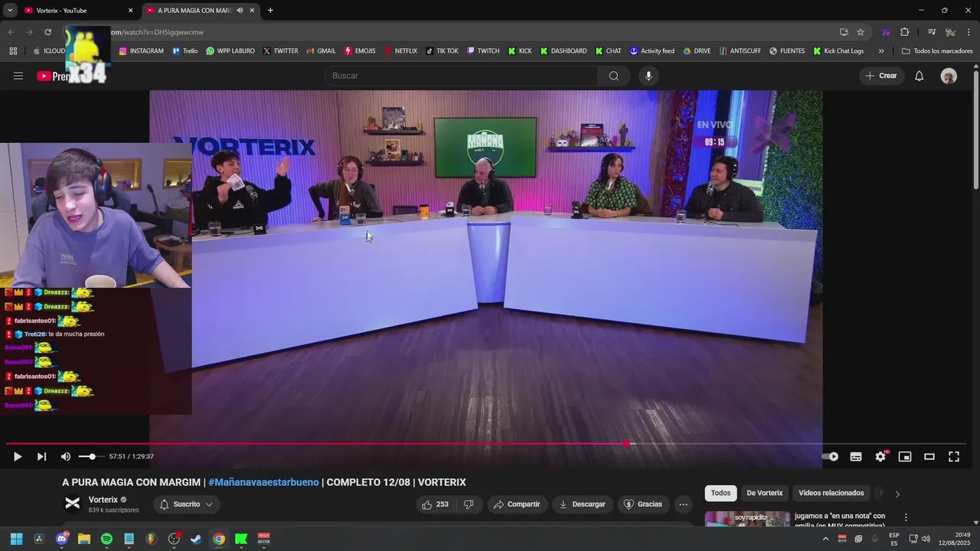Go back to the previous page
The image size is (980, 551).
(x=11, y=32)
